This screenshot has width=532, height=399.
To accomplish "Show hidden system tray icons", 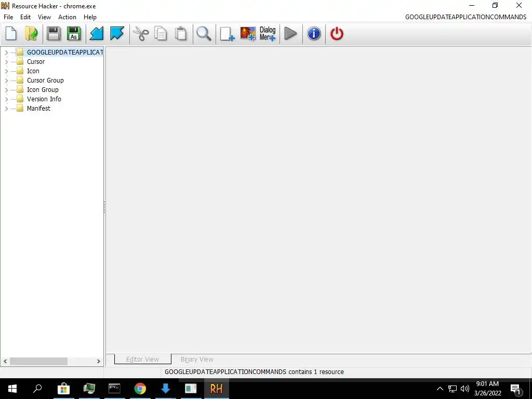I will (440, 389).
